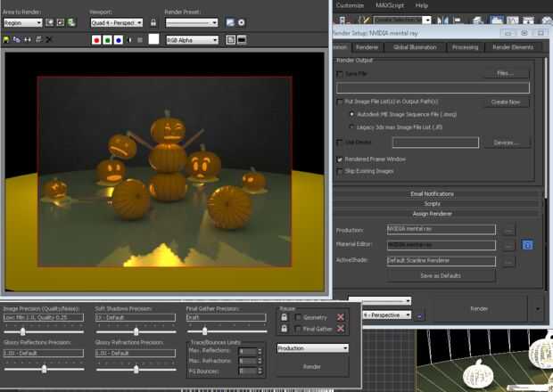Click the lock icon beside Final Gather reuse
The height and width of the screenshot is (392, 553).
click(x=285, y=329)
